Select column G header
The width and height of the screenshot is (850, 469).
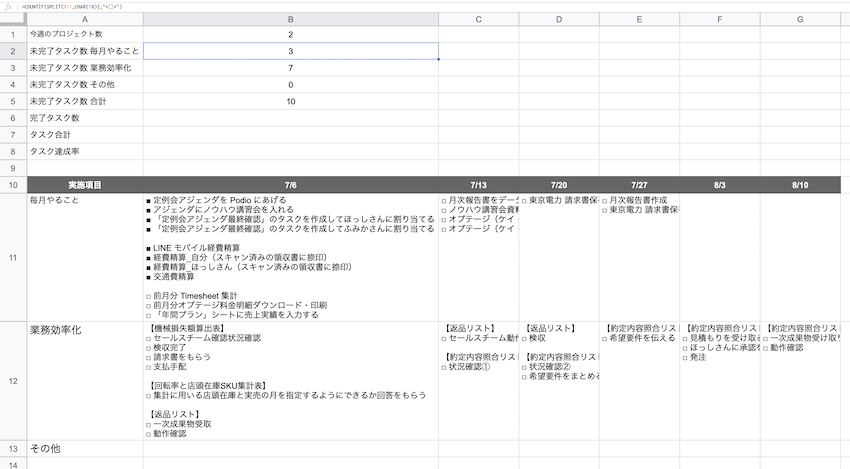tap(799, 20)
